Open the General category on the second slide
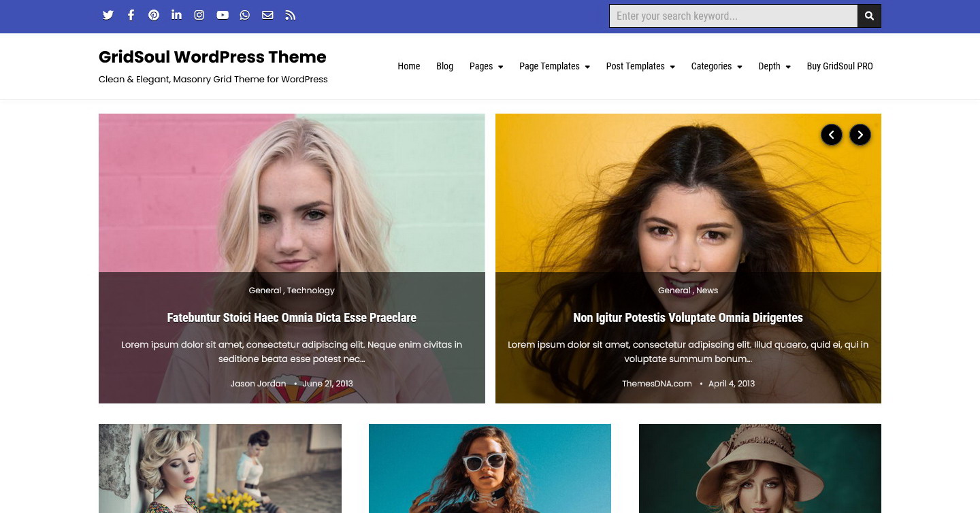The width and height of the screenshot is (980, 513). (x=674, y=291)
